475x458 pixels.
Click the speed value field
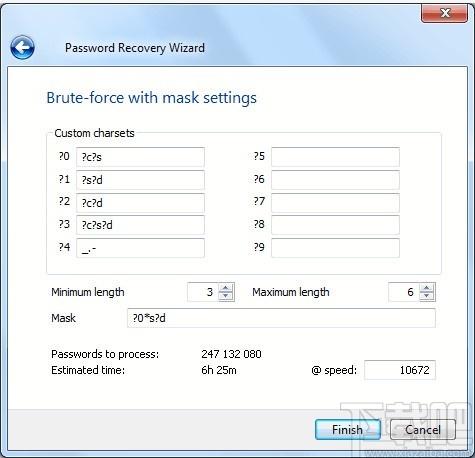point(400,370)
